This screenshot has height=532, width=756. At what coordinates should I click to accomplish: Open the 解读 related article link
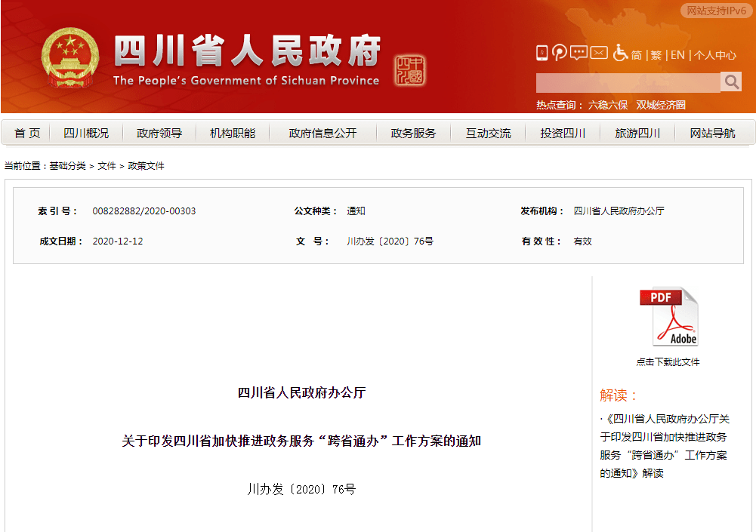click(665, 446)
